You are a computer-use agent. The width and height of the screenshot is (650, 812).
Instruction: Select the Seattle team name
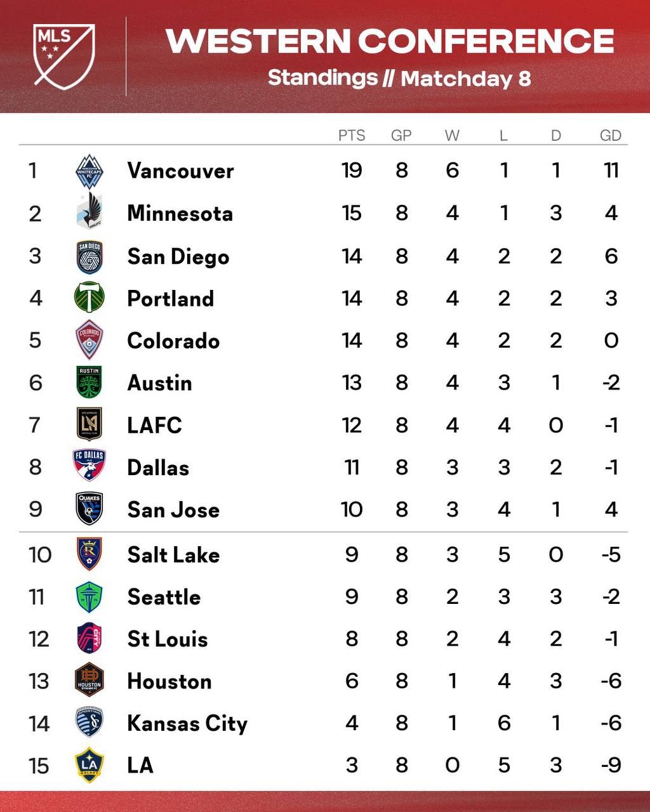pos(164,597)
